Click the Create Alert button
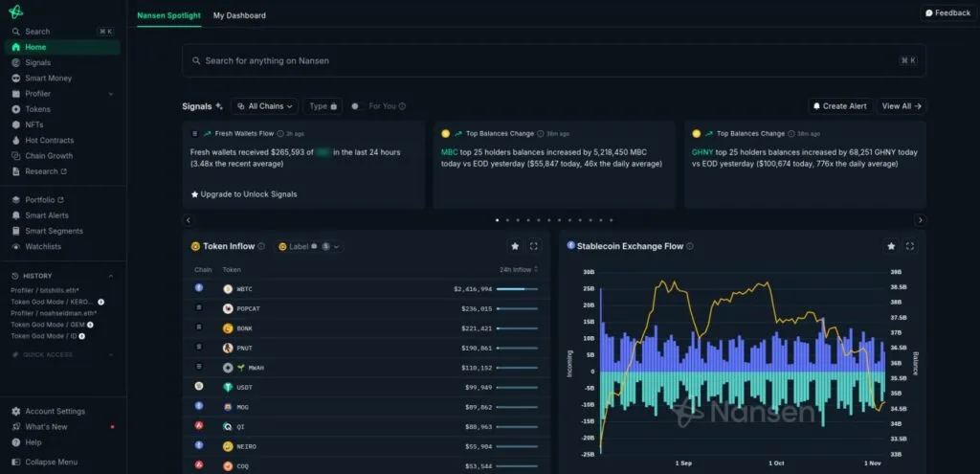This screenshot has height=474, width=980. [x=839, y=106]
